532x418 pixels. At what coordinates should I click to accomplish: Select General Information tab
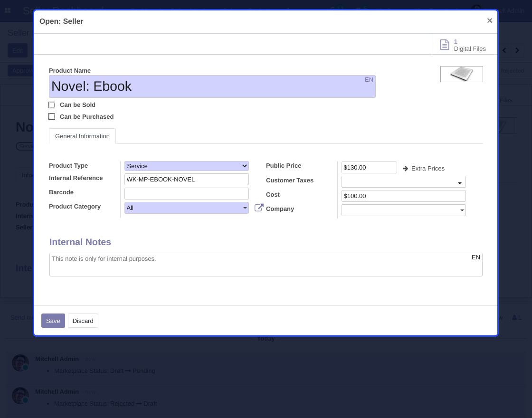point(83,136)
